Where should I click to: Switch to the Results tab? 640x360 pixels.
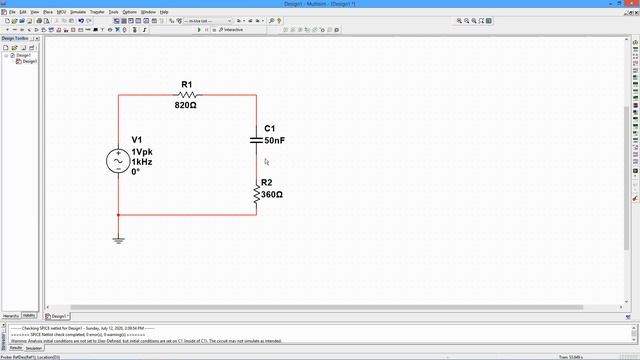tap(16, 348)
